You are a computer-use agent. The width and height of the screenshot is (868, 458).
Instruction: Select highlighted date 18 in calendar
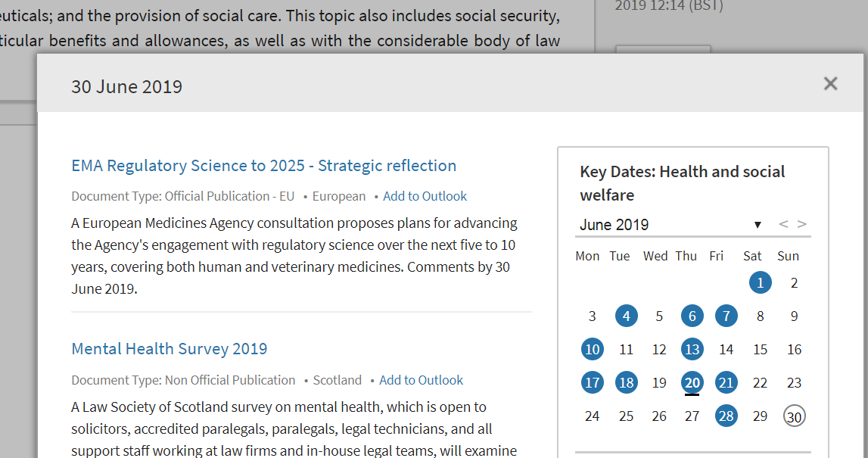(626, 383)
